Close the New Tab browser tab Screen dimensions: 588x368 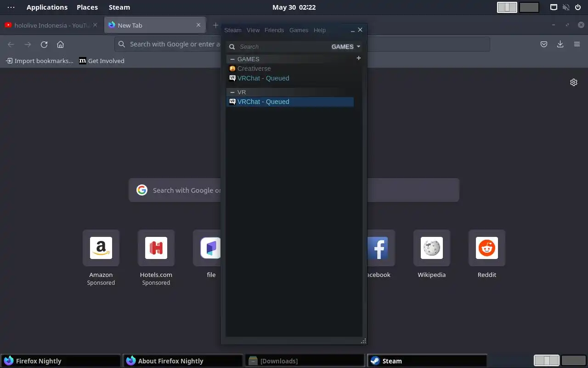[x=198, y=25]
